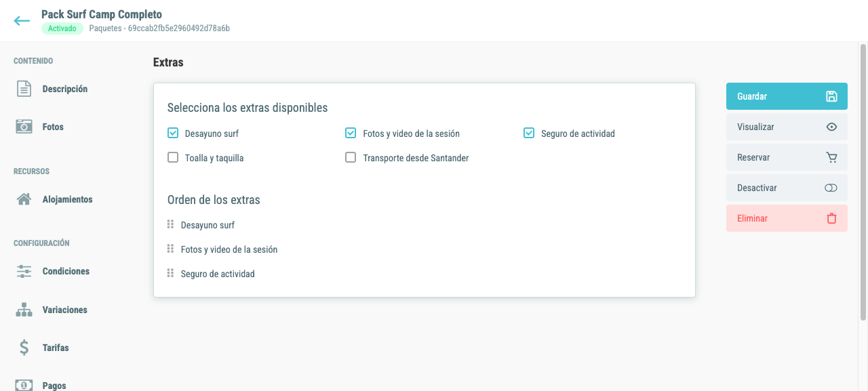The height and width of the screenshot is (391, 868).
Task: Select Seguro de actividad order row
Action: [218, 274]
